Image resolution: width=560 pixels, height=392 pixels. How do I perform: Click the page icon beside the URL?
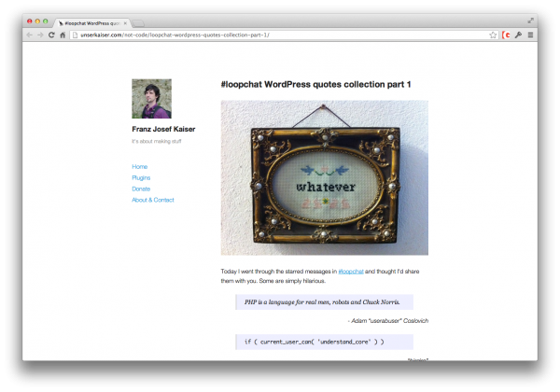pyautogui.click(x=75, y=35)
